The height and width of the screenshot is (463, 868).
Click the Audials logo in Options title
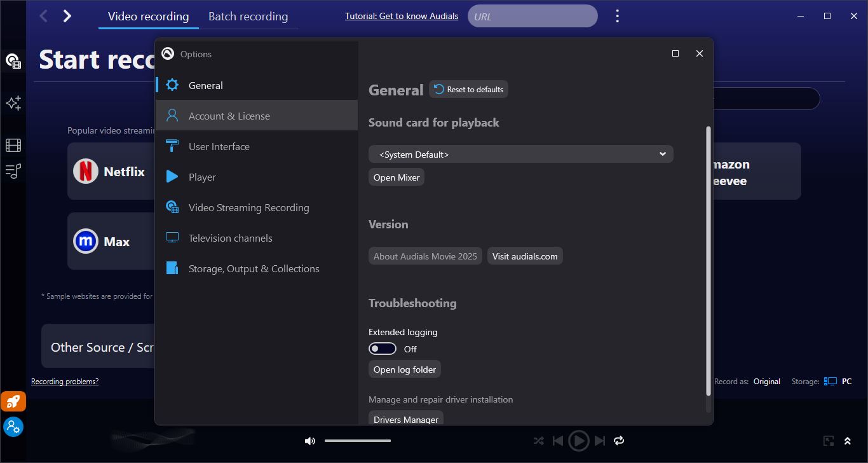click(168, 53)
